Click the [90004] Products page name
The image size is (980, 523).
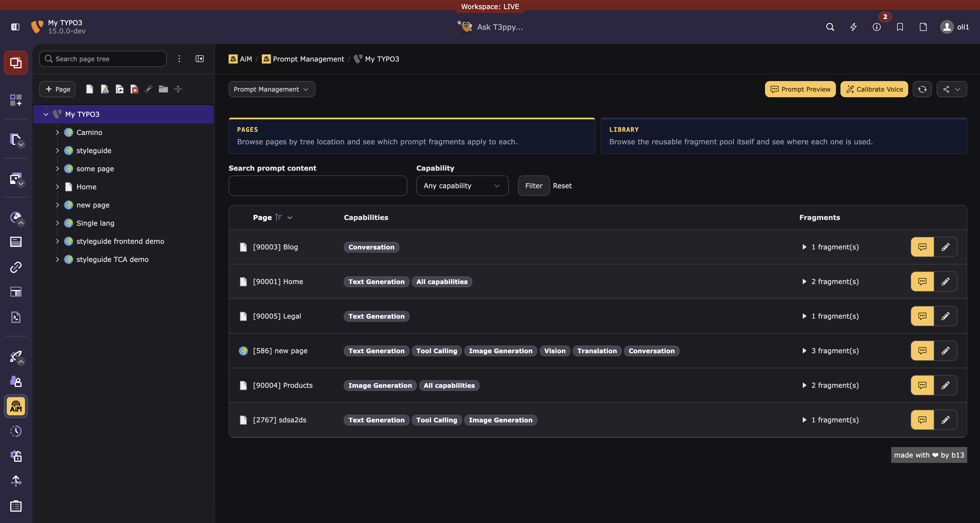click(x=283, y=386)
